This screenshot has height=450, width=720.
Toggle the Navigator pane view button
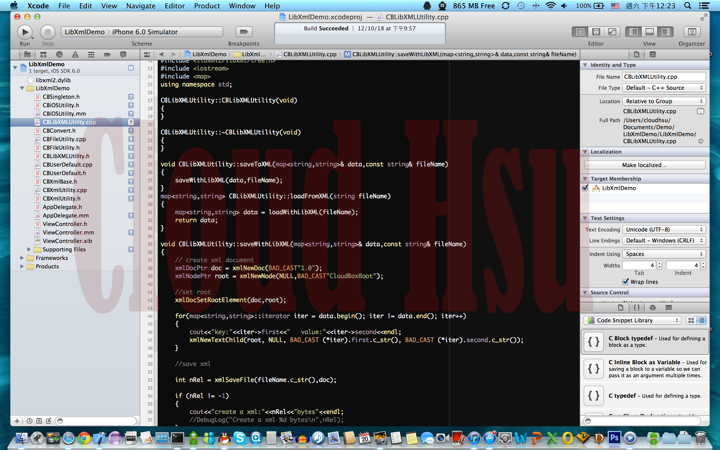coord(634,32)
